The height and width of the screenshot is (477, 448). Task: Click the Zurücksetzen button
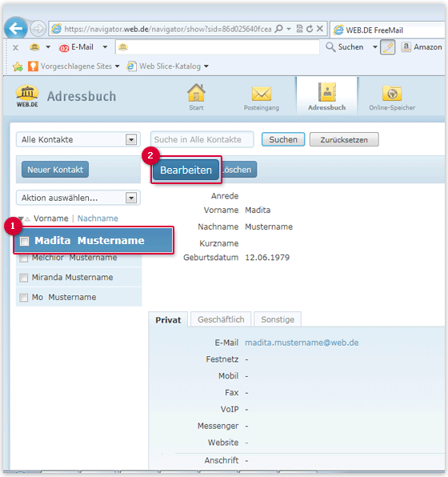coord(344,139)
